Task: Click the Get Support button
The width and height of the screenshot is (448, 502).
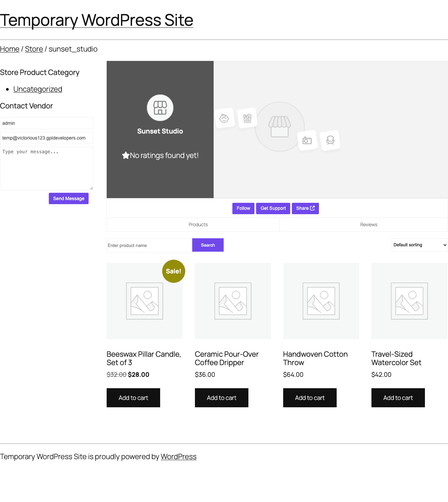Action: click(x=273, y=208)
